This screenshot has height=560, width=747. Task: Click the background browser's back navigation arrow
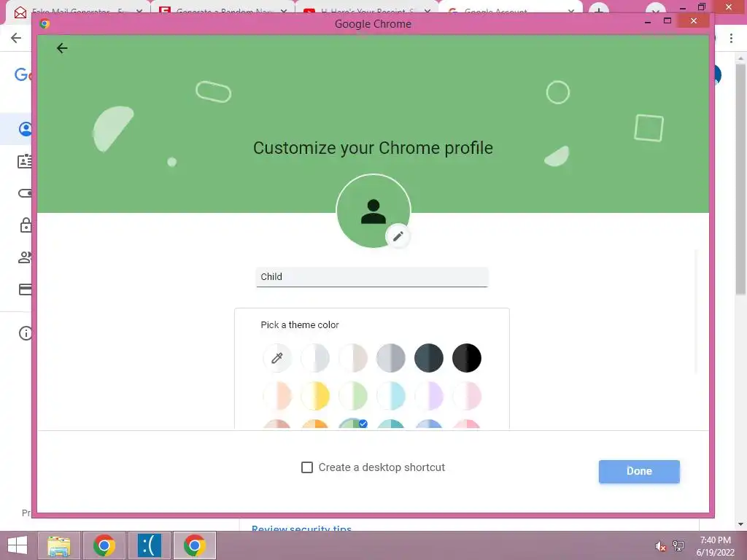tap(16, 38)
